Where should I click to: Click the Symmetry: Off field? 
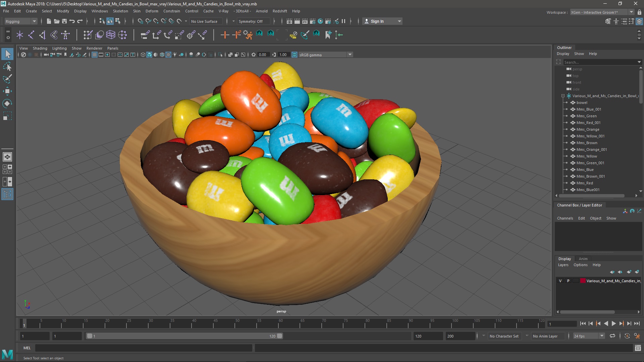[x=253, y=21]
